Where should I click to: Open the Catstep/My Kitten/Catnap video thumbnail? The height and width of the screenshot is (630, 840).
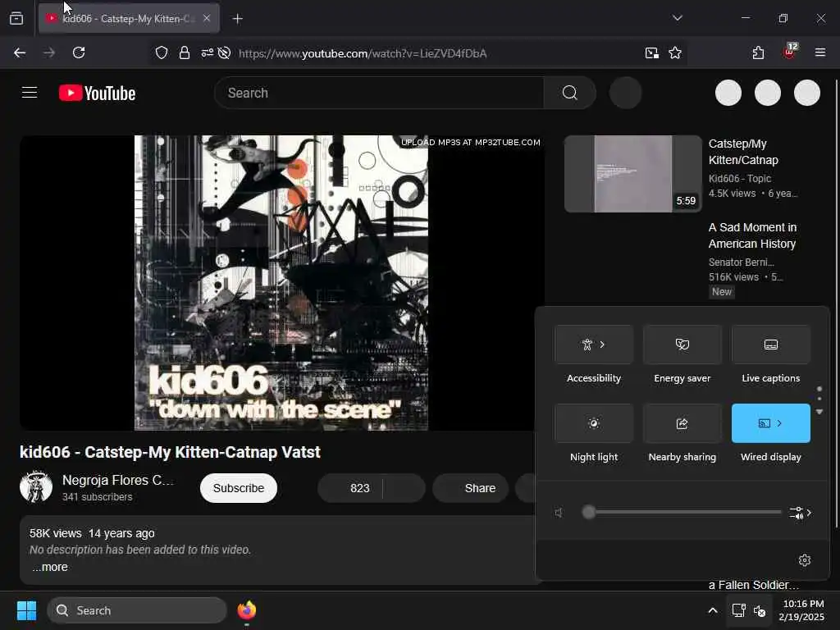point(632,174)
